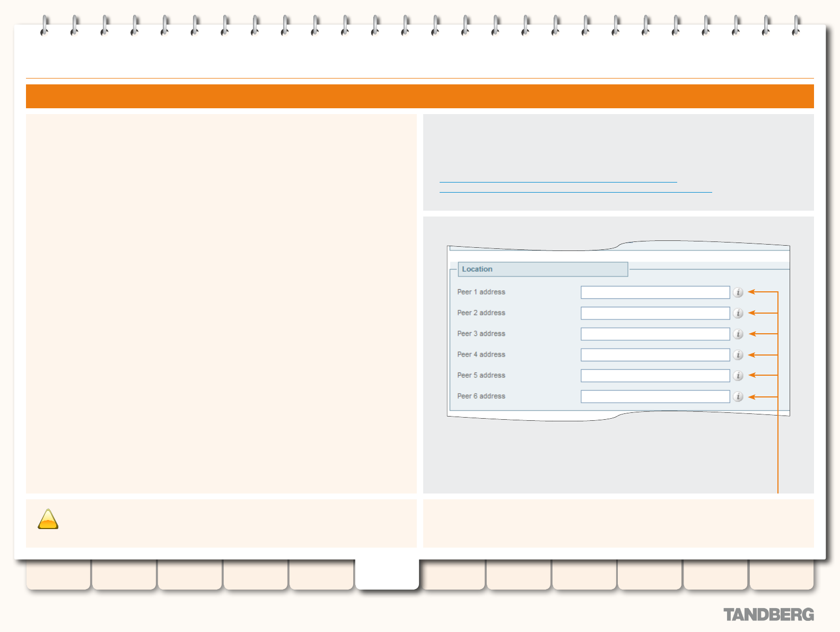
Task: Select the Peer 3 address text box
Action: [655, 334]
